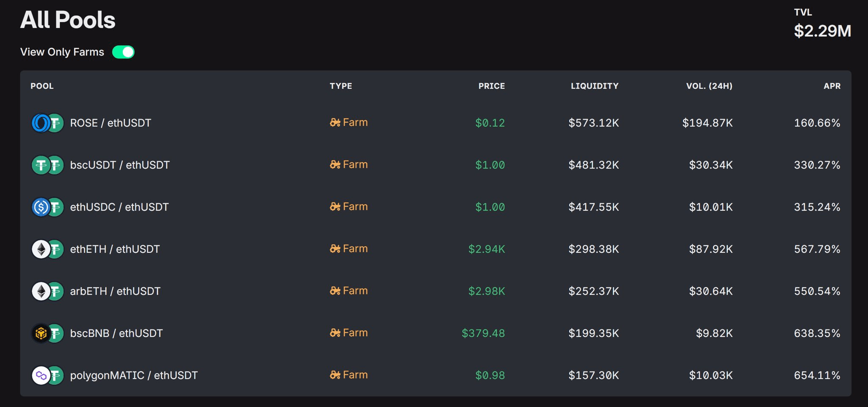This screenshot has width=868, height=407.
Task: Sort pools by the Liquidity column header
Action: [x=594, y=86]
